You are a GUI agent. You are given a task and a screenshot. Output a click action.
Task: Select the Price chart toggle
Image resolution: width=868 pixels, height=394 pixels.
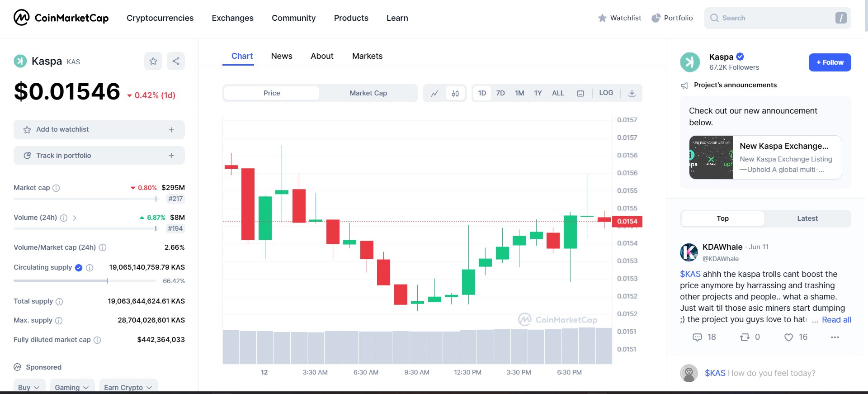tap(272, 93)
